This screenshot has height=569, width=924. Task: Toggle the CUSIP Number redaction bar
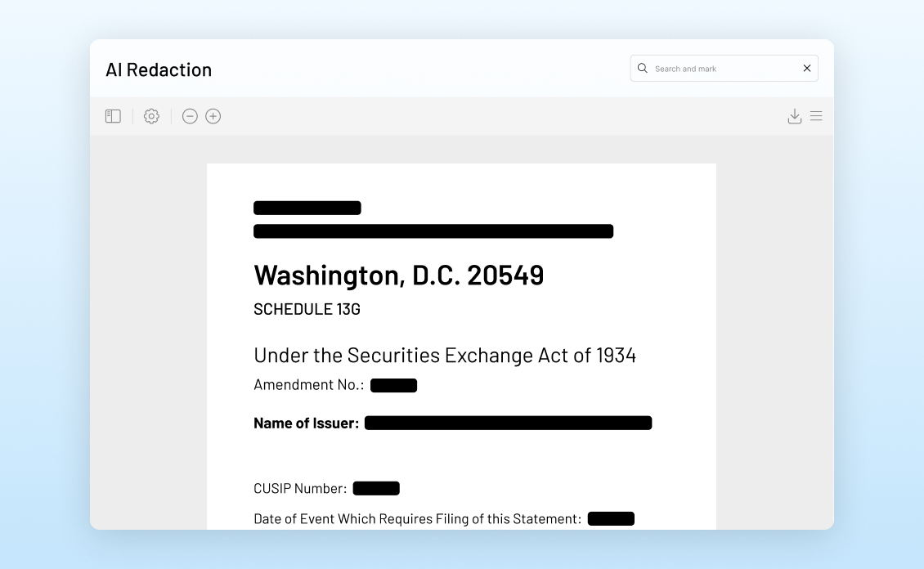[376, 487]
